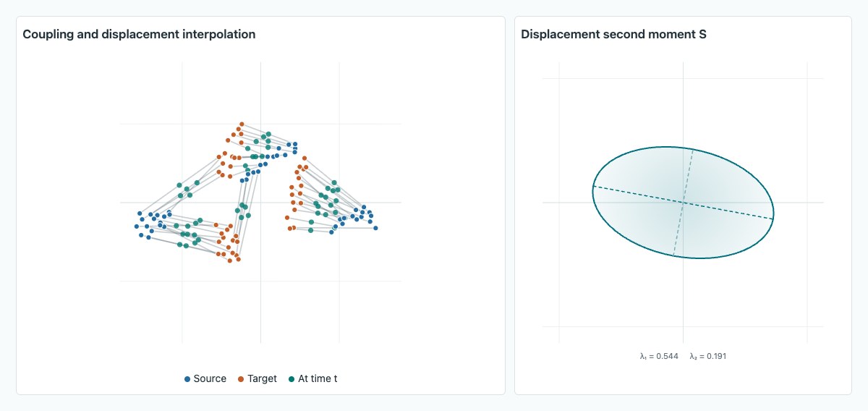
Task: Select the λ₂ = 0.191 eigenvalue label
Action: (708, 356)
